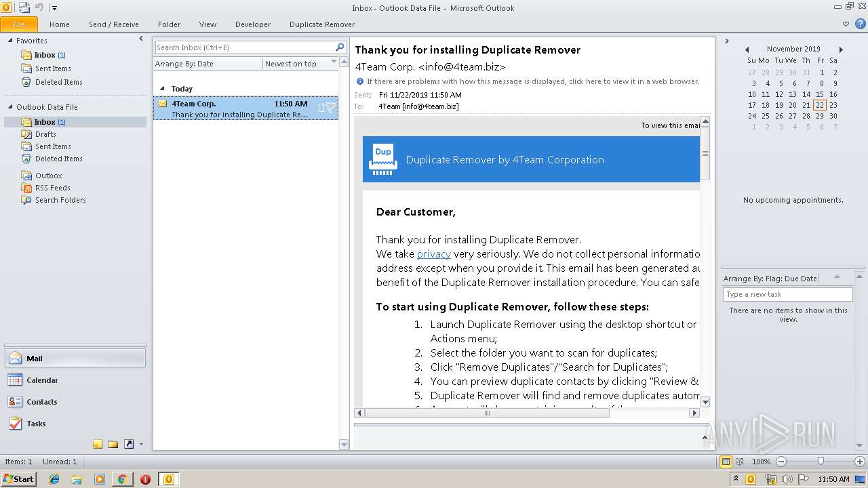Click the Undo icon in title bar
Image resolution: width=868 pixels, height=488 pixels.
(39, 7)
